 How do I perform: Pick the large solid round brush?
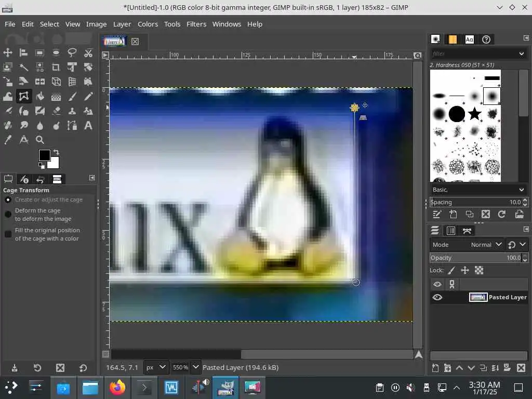coord(457,114)
